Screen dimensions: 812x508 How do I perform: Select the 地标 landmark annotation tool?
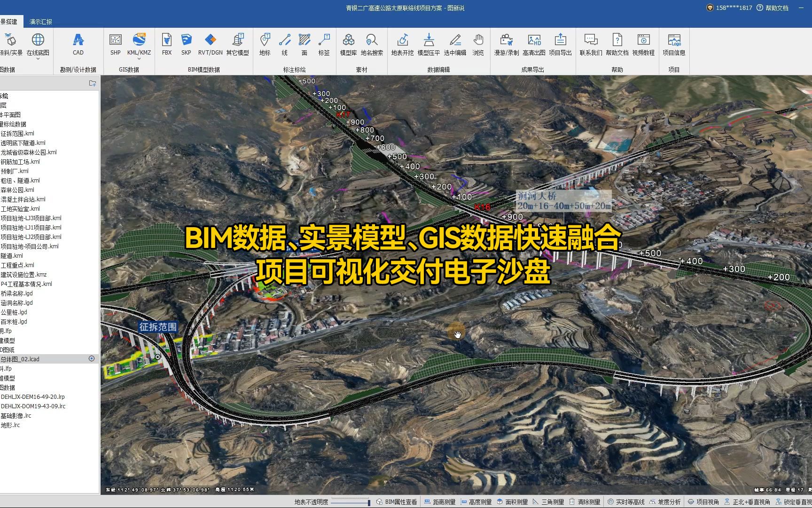pos(265,44)
